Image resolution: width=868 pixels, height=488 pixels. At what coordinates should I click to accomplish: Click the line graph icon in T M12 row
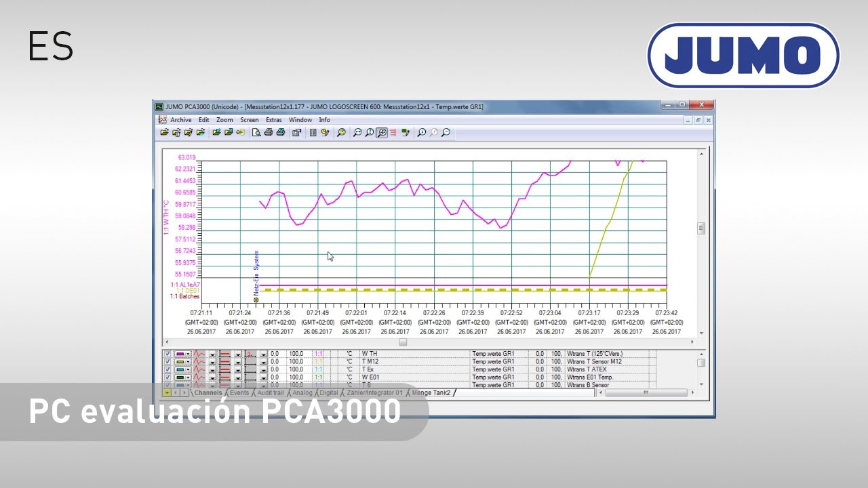click(199, 361)
